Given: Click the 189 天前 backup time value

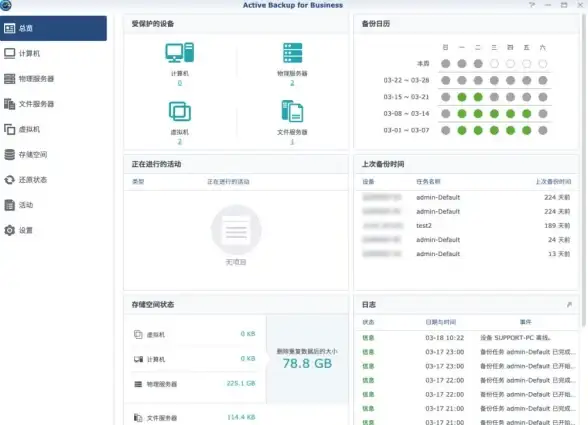Looking at the screenshot, I should [x=557, y=225].
